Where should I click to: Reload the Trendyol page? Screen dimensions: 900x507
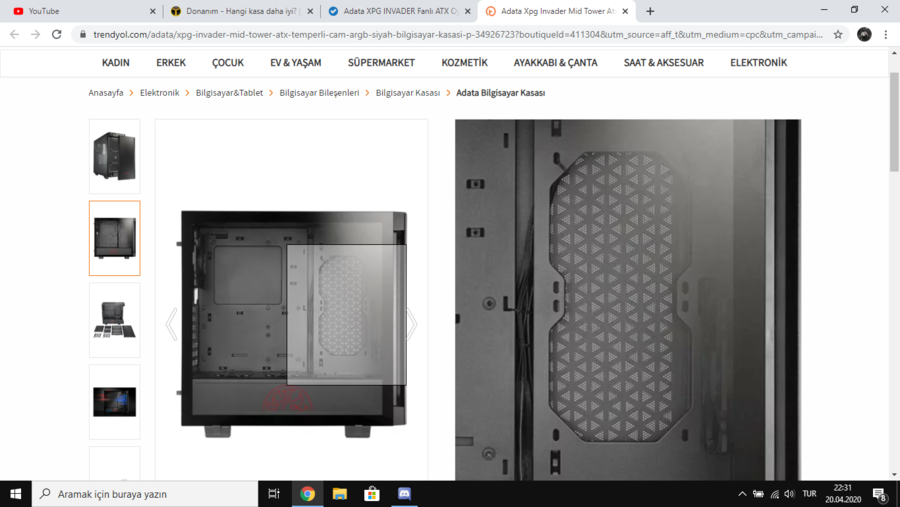pyautogui.click(x=56, y=34)
